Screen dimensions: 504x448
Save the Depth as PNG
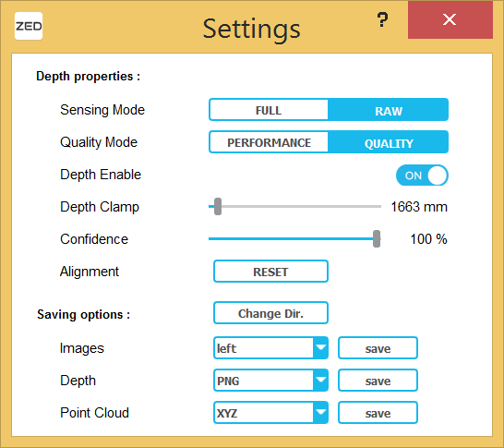point(378,381)
